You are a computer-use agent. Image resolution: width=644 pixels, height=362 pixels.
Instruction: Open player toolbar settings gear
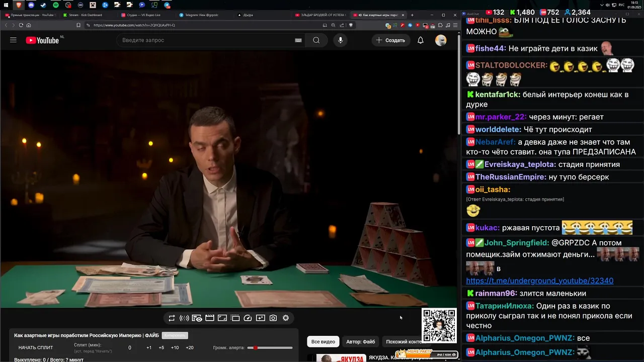point(286,318)
